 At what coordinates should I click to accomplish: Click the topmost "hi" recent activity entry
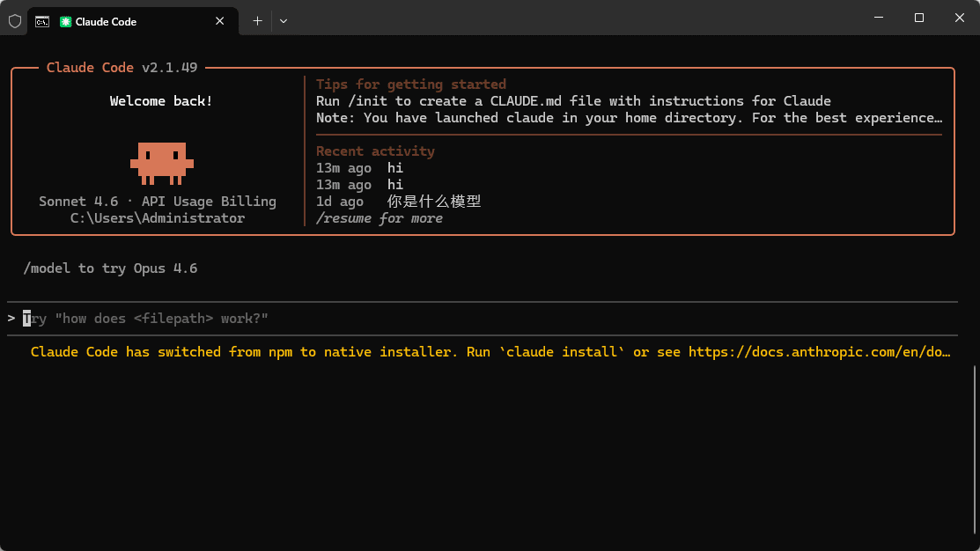(395, 168)
